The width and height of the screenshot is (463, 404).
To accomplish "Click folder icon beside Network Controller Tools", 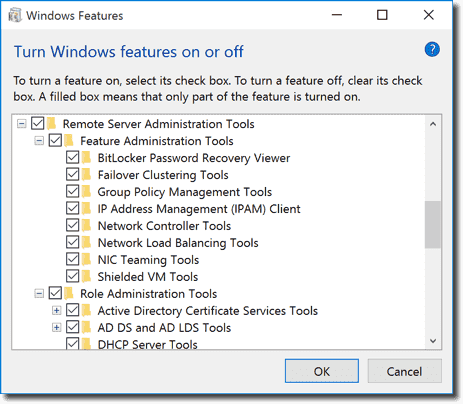I will click(x=86, y=225).
